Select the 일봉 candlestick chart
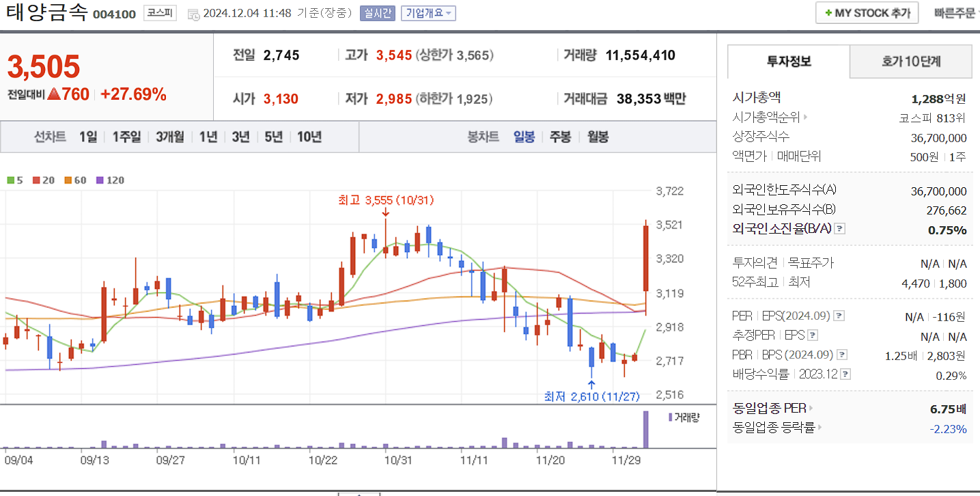Screen dimensions: 980x496 coord(524,137)
